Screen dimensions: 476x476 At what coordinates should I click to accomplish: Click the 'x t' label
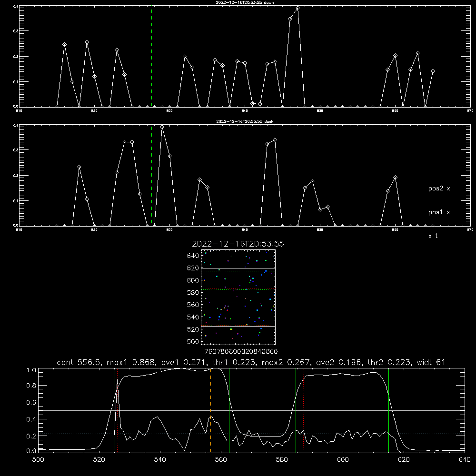click(x=433, y=236)
